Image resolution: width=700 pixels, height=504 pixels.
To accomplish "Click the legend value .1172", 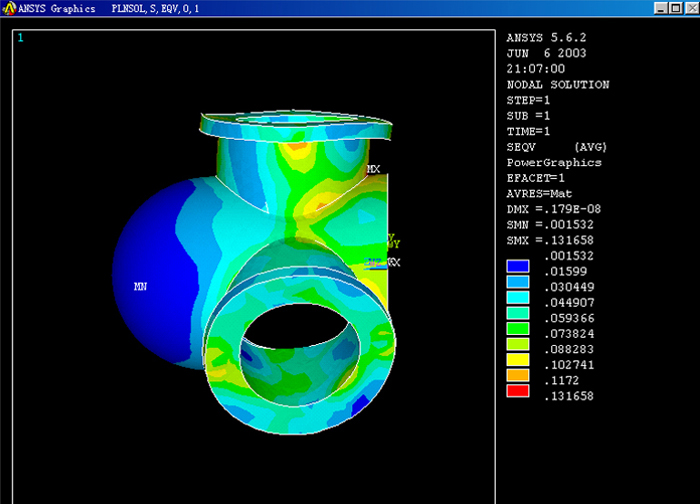I will click(x=562, y=381).
